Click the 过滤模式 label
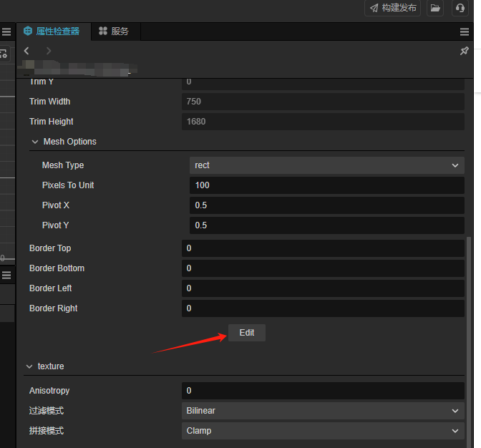481x448 pixels. tap(47, 411)
